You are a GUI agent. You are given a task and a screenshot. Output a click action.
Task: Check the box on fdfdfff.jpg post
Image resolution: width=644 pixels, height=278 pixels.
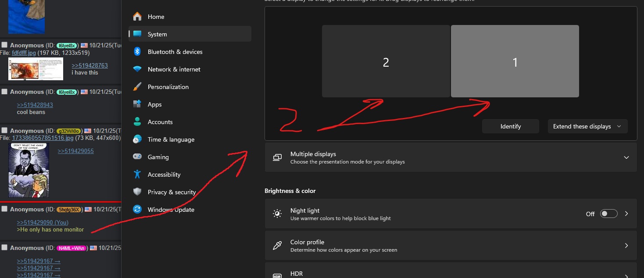click(4, 45)
